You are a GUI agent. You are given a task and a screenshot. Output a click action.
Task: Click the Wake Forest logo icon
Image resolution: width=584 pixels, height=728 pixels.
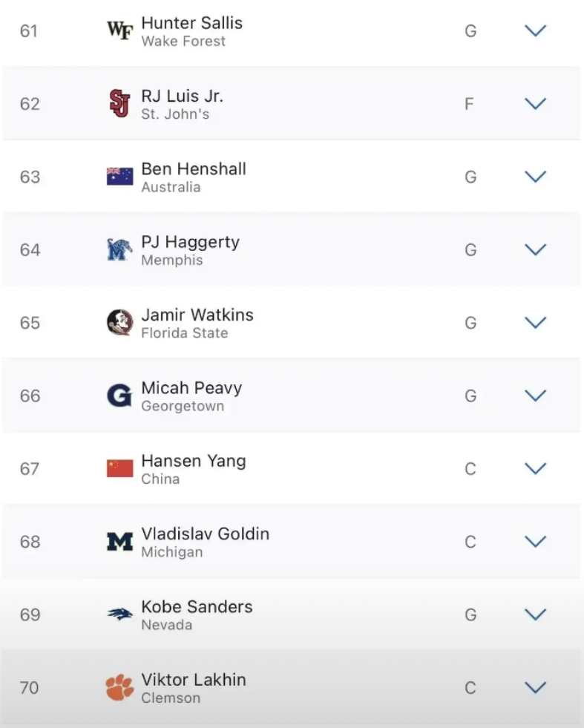[x=119, y=30]
